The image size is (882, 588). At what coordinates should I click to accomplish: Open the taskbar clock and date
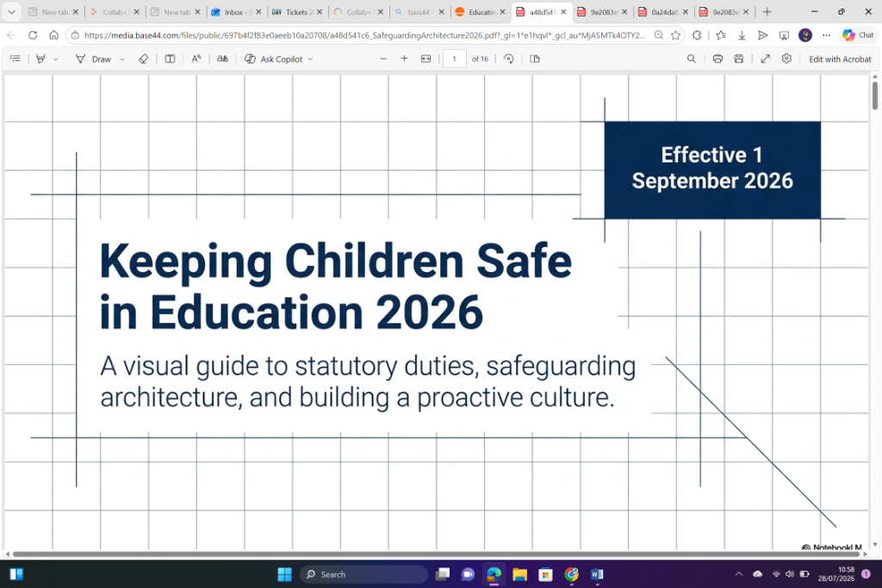click(836, 574)
